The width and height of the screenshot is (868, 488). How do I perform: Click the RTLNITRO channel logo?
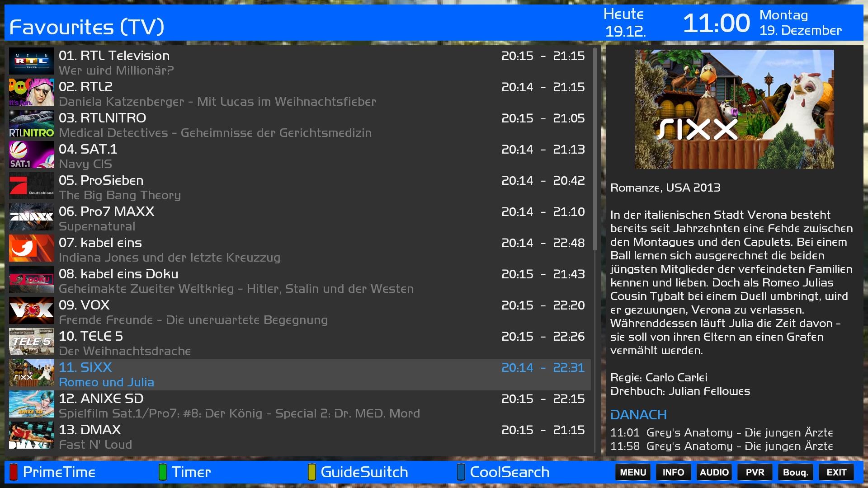coord(32,123)
